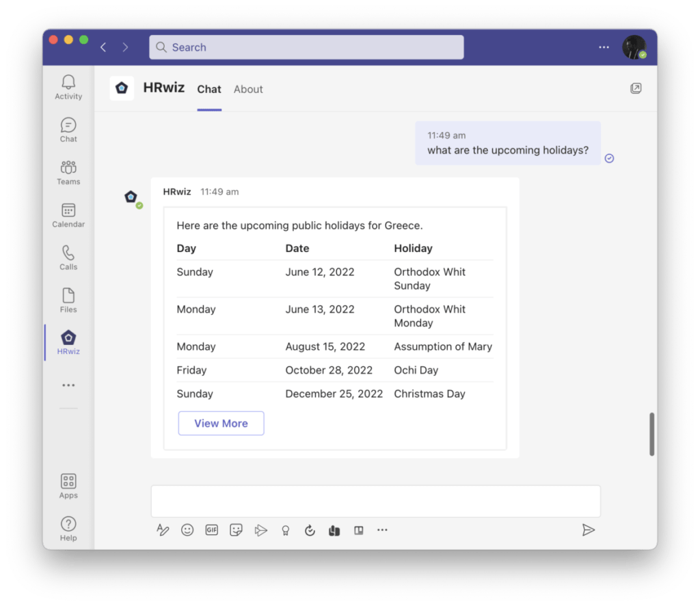Click the View More button

tap(221, 423)
